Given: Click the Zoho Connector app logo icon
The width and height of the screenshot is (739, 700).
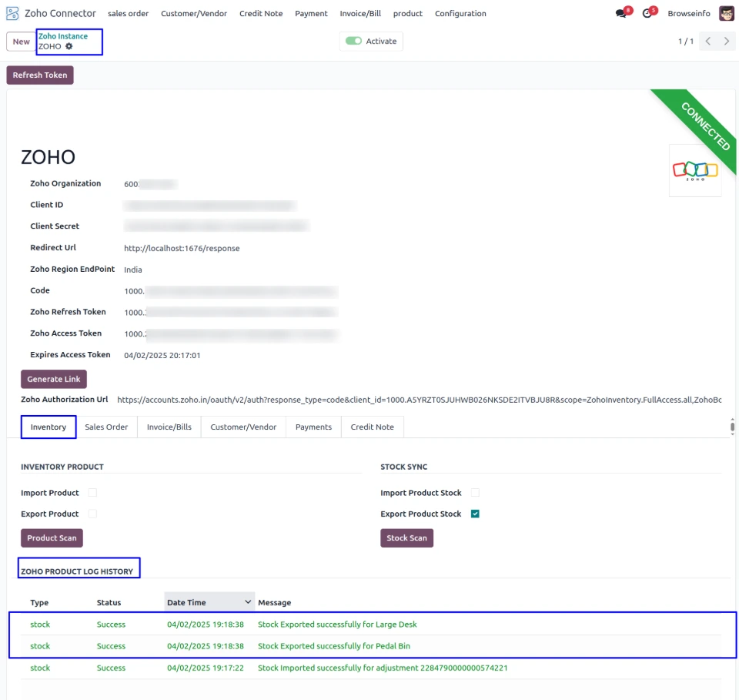Looking at the screenshot, I should (x=12, y=13).
